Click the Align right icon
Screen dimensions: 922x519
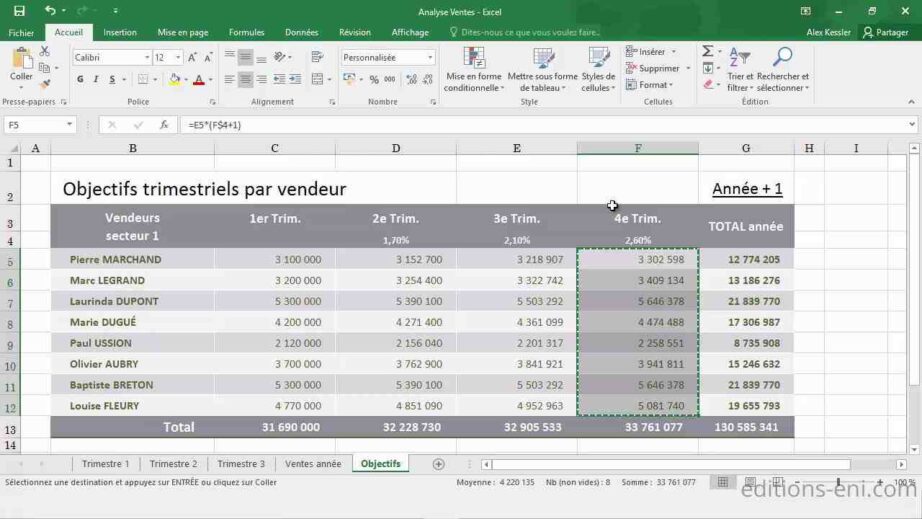tap(262, 79)
